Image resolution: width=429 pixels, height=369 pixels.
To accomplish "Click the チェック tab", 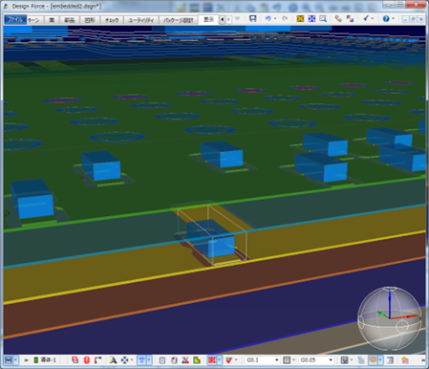I will 112,20.
